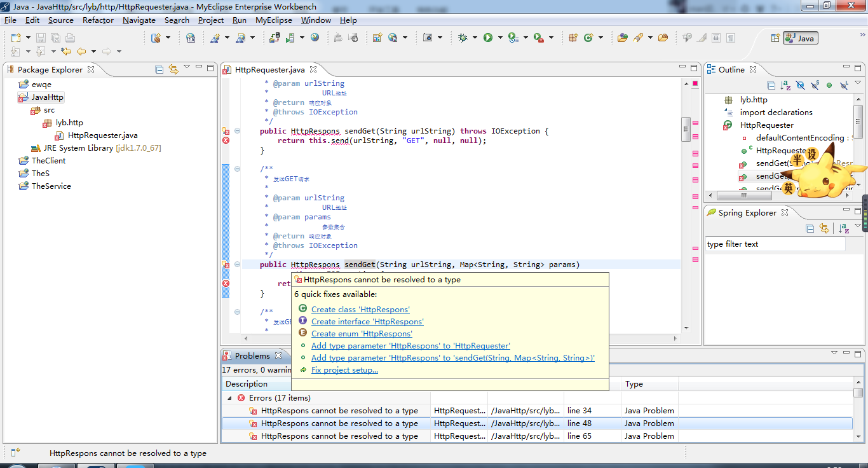868x468 pixels.
Task: Click the MyEclipse 2.0 toolbar icon
Action: pos(191,38)
